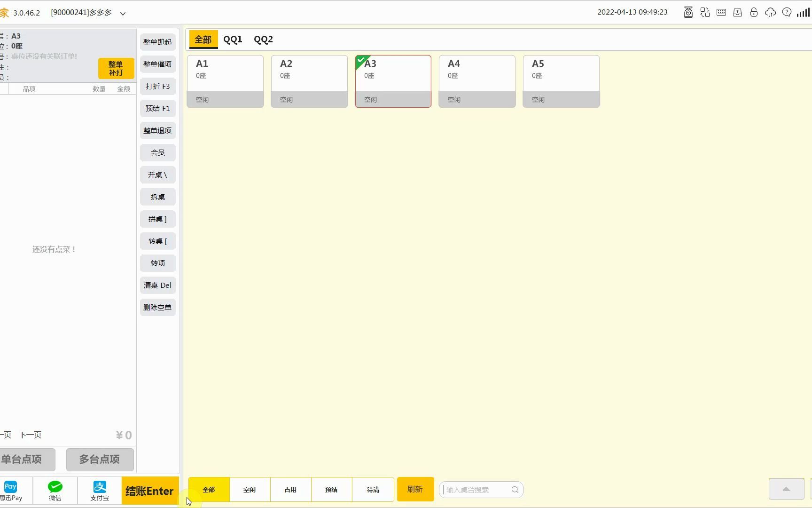812x508 pixels.
Task: Click the 单台点项 button
Action: point(27,460)
